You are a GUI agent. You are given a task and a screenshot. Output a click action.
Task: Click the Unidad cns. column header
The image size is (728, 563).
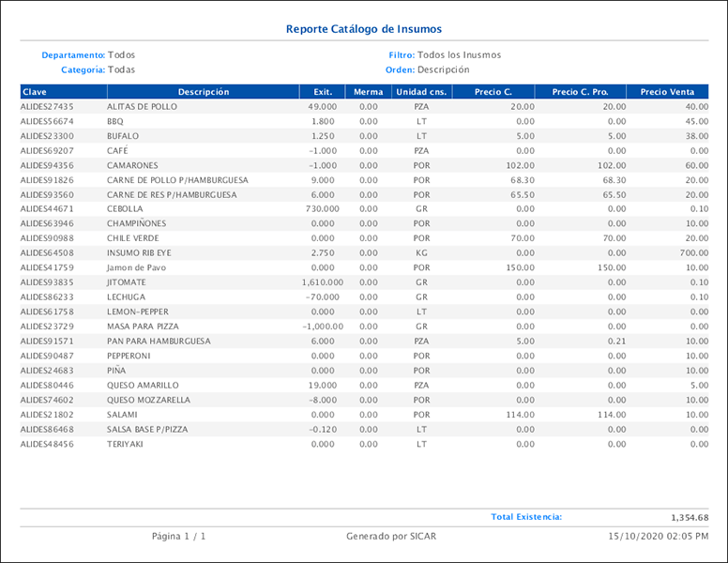click(421, 92)
